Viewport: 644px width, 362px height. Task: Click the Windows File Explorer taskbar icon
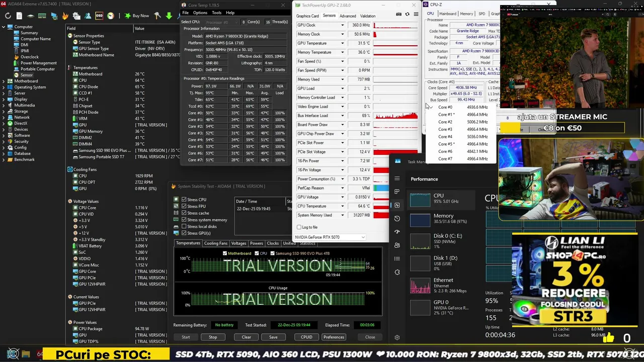click(x=26, y=354)
